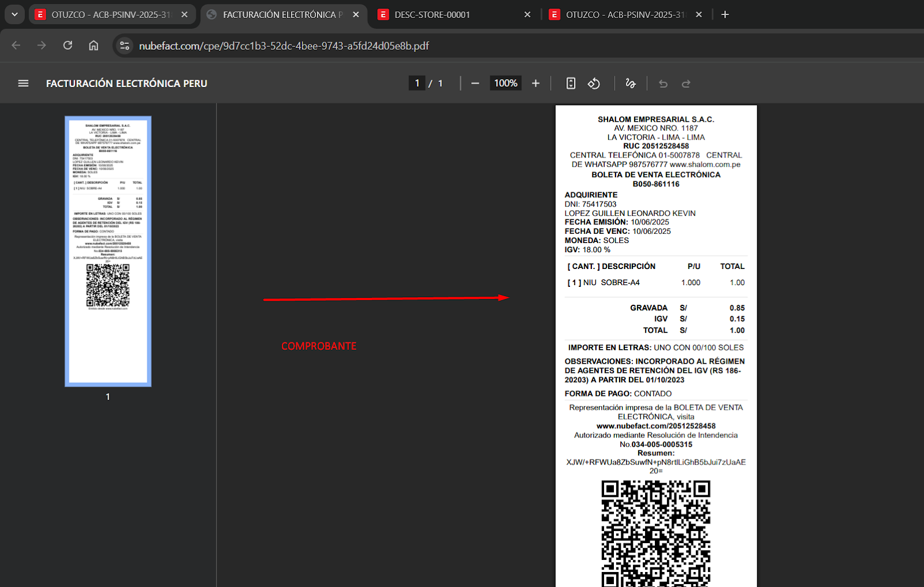Expand the tab search dropdown

tap(14, 14)
